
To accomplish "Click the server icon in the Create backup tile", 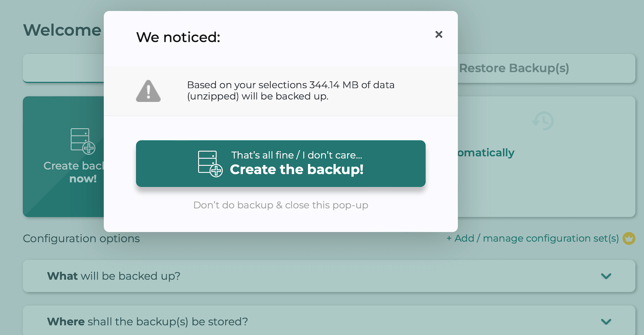I will click(83, 141).
